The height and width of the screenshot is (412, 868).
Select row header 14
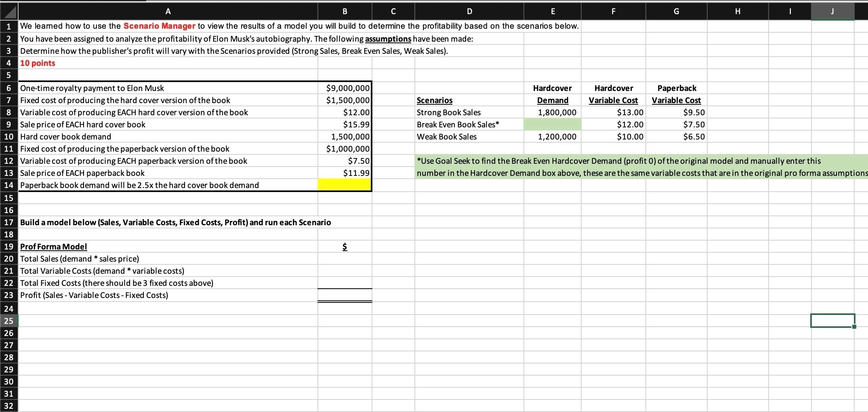[9, 185]
